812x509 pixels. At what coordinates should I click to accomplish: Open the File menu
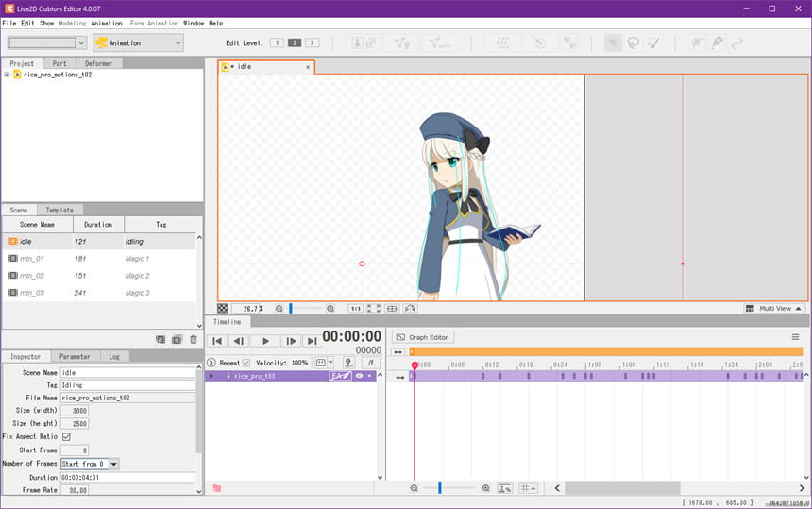9,24
